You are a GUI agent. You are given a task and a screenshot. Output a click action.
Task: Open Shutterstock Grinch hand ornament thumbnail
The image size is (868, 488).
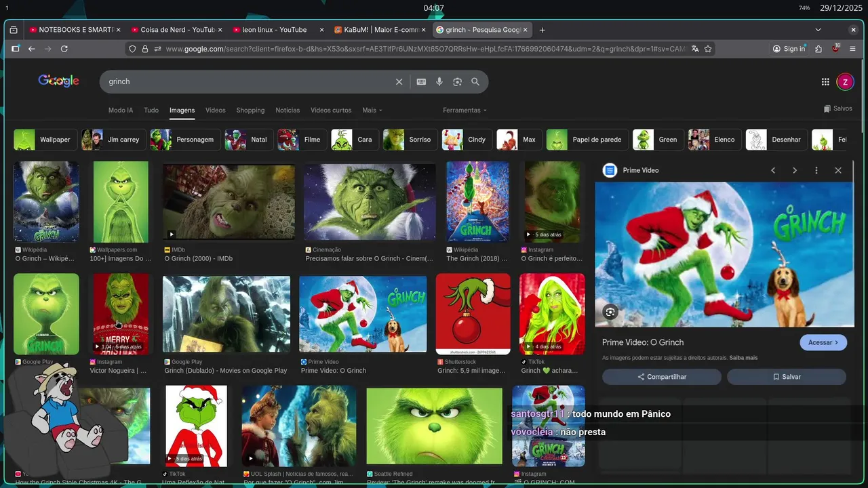(x=473, y=314)
